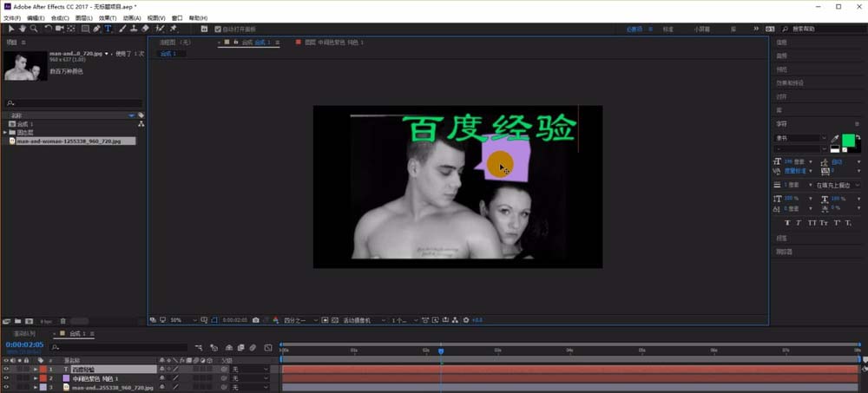Select the Eraser tool
Image resolution: width=868 pixels, height=393 pixels.
point(145,29)
